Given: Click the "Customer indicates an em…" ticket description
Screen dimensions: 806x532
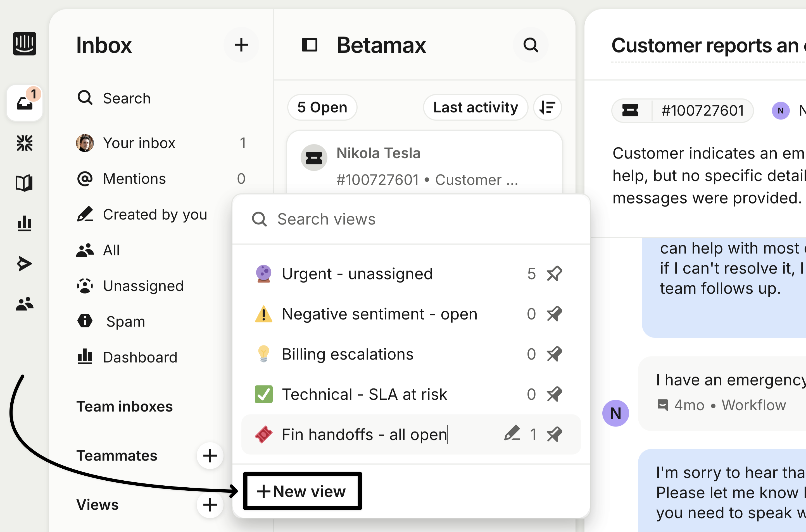Looking at the screenshot, I should [709, 176].
